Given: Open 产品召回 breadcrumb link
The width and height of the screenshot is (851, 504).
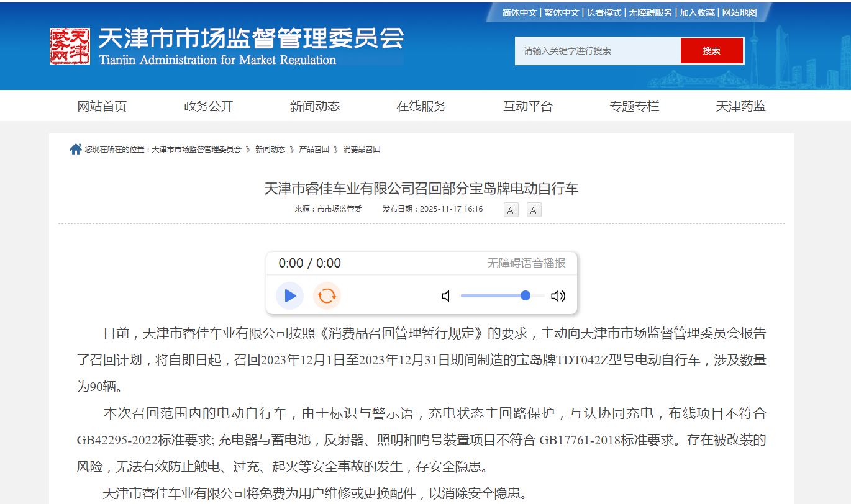Looking at the screenshot, I should 314,150.
